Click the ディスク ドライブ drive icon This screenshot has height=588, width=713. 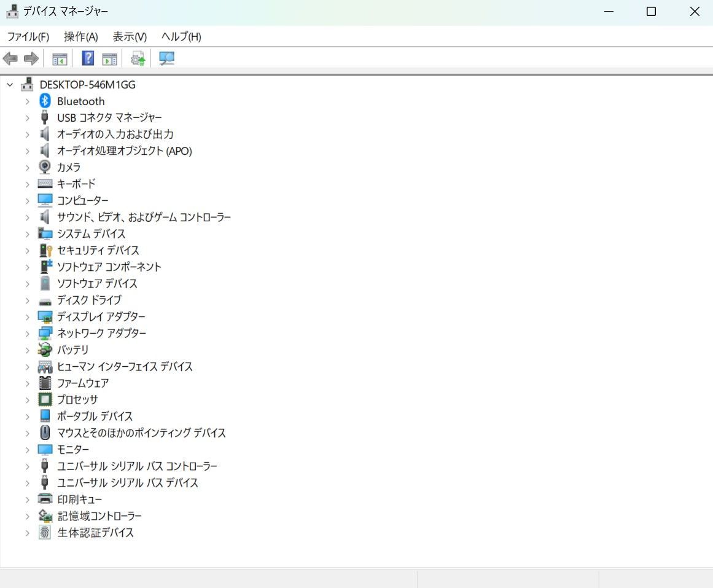(x=45, y=301)
